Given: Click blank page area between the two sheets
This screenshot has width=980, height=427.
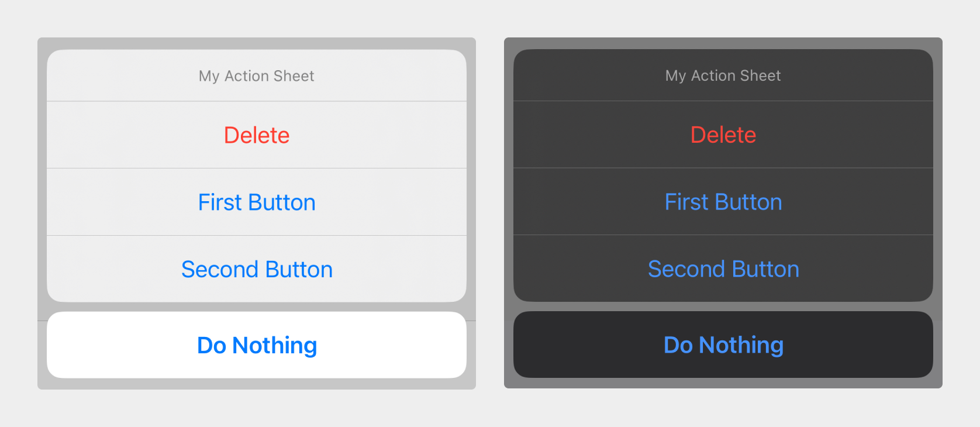Looking at the screenshot, I should [x=490, y=213].
